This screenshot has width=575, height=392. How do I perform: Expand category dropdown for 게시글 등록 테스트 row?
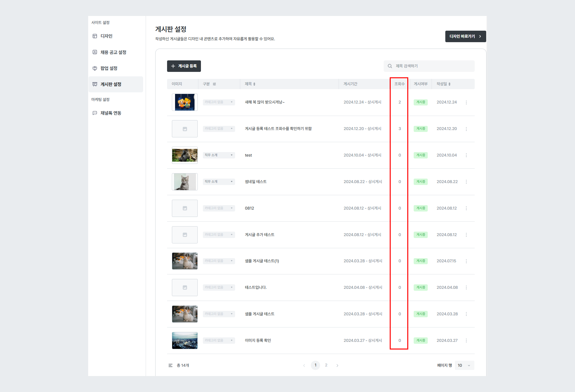pos(219,129)
